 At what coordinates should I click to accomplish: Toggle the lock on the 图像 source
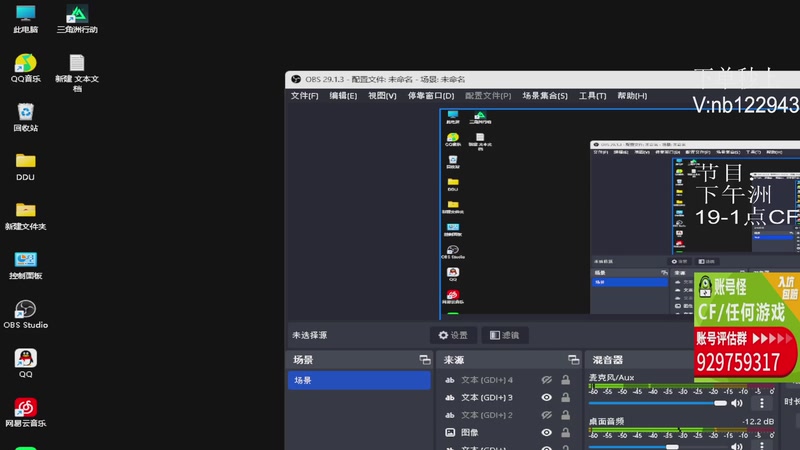point(565,432)
